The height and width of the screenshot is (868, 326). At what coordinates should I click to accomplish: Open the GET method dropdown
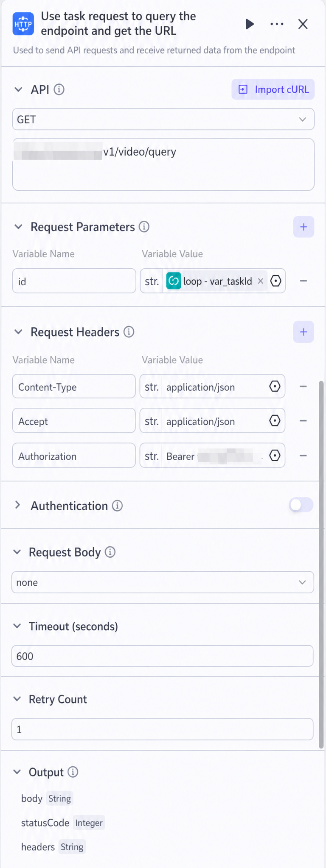pos(163,120)
